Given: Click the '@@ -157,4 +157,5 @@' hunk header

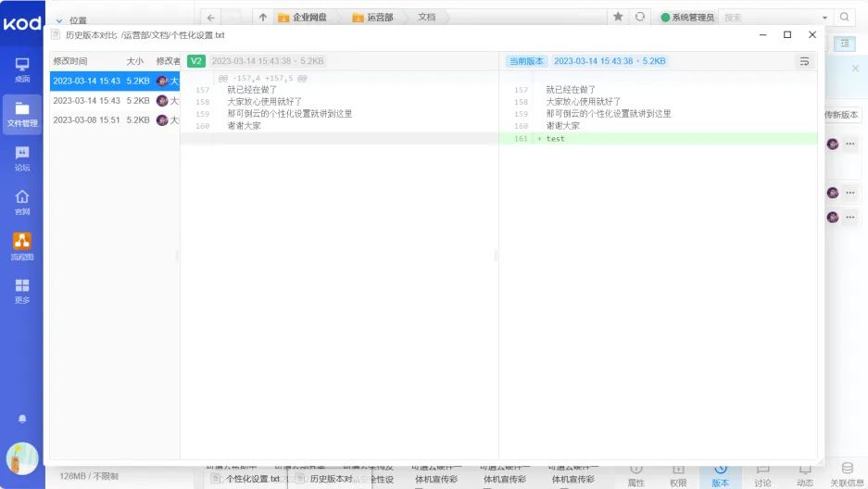Looking at the screenshot, I should (263, 79).
